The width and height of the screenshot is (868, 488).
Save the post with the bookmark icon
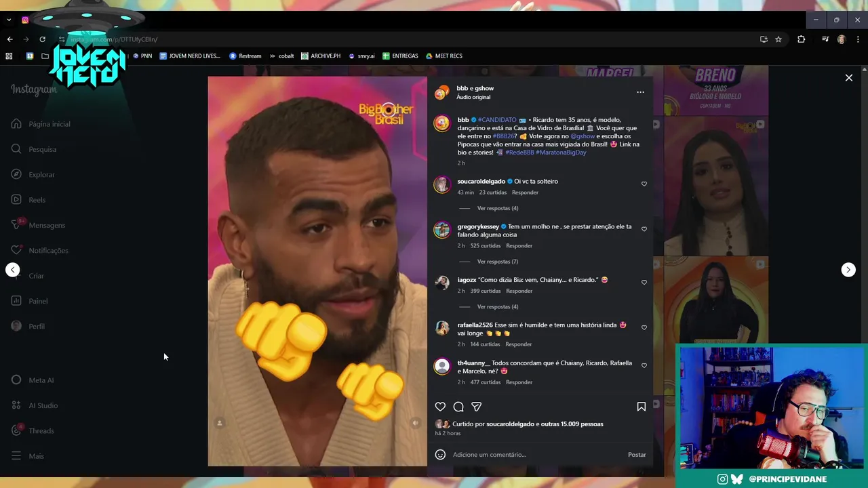point(641,407)
